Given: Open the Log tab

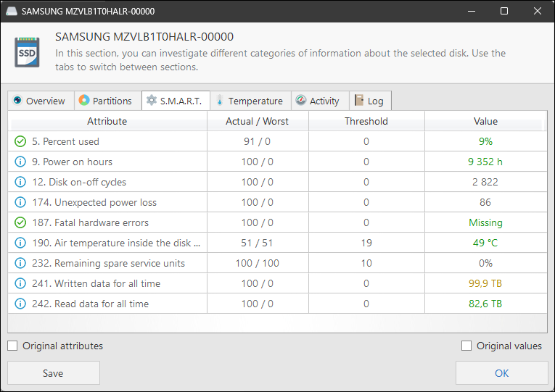Looking at the screenshot, I should pyautogui.click(x=369, y=101).
